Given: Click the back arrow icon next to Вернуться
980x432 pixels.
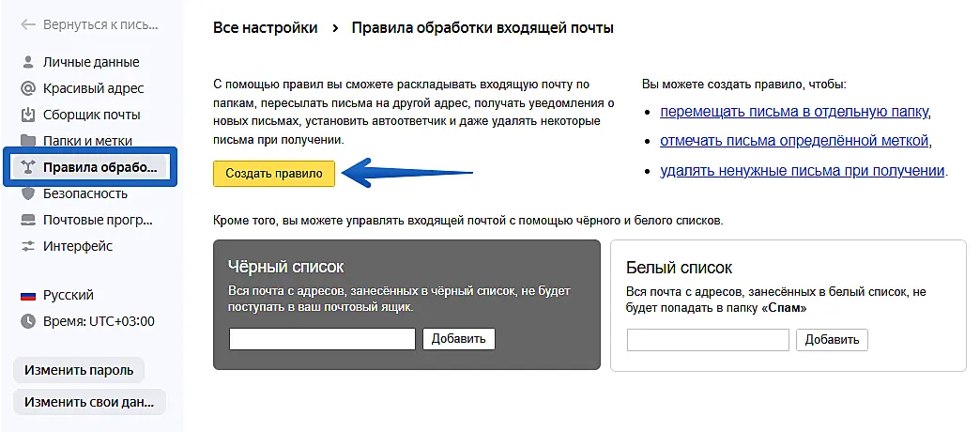Looking at the screenshot, I should click(x=28, y=24).
